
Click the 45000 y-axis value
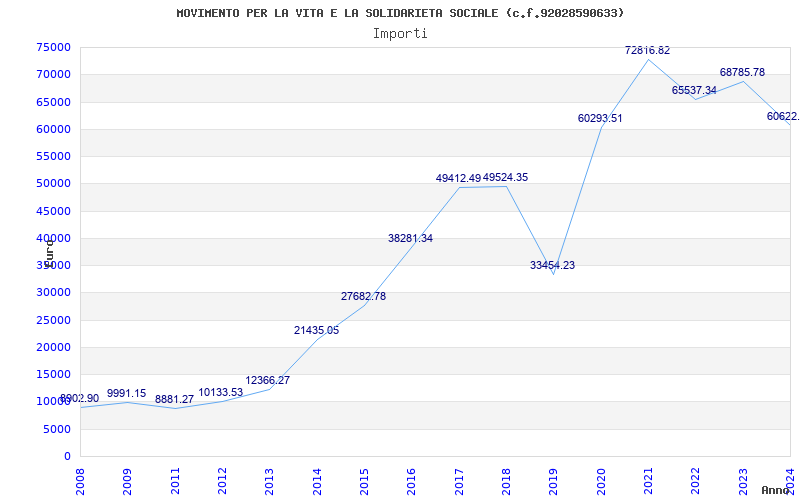coord(54,211)
